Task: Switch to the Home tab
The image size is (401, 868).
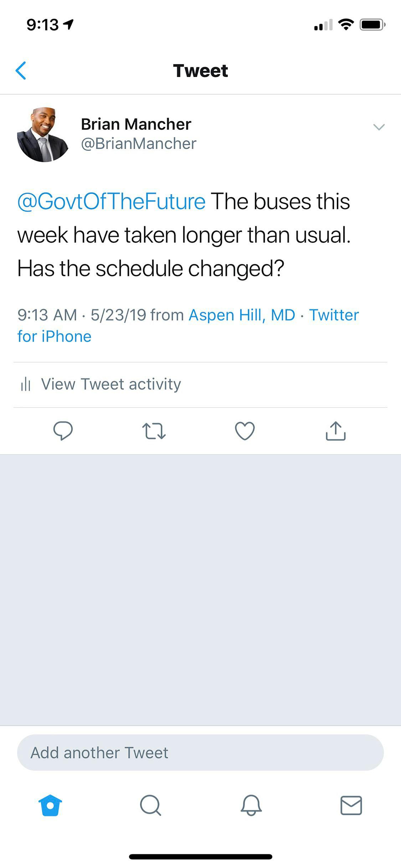Action: 50,805
